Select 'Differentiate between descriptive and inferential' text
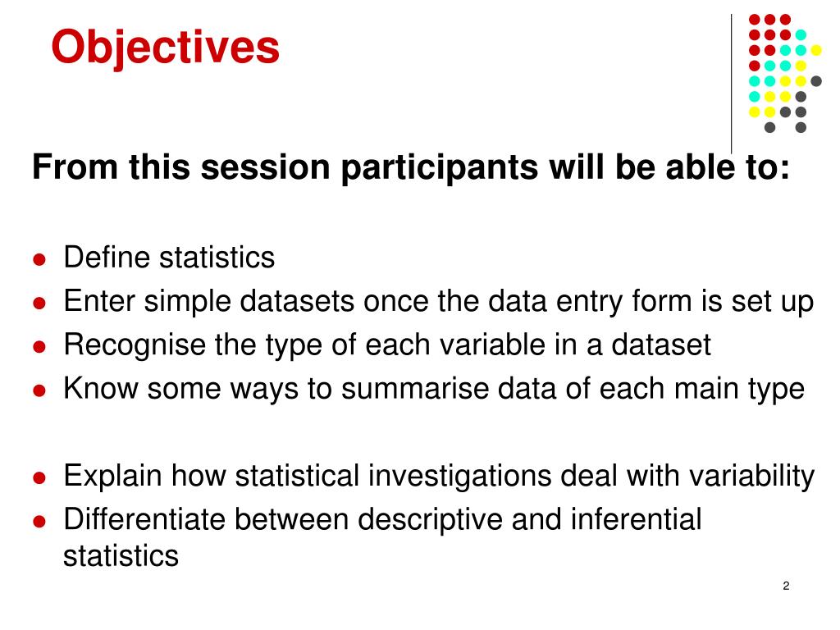840x630 pixels. 382,519
